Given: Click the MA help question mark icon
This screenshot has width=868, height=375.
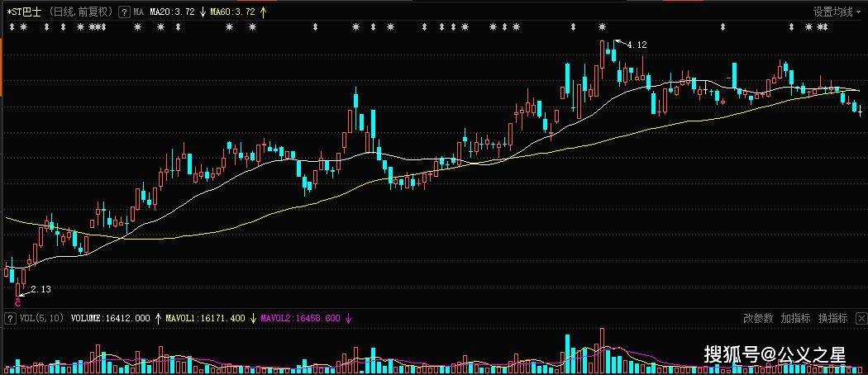Looking at the screenshot, I should pos(125,11).
